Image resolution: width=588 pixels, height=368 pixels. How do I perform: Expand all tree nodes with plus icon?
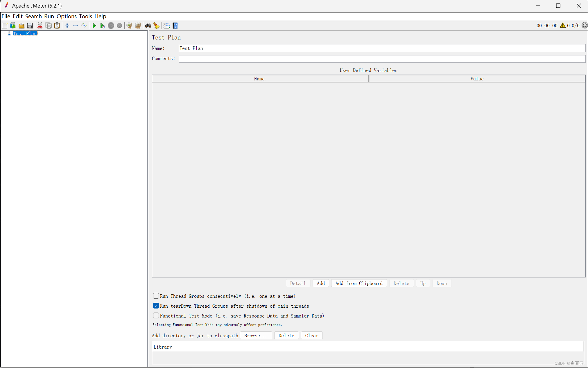point(67,26)
